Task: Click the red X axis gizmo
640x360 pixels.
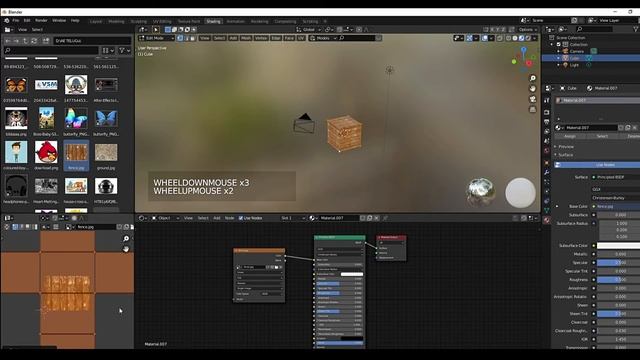Action: (x=529, y=63)
